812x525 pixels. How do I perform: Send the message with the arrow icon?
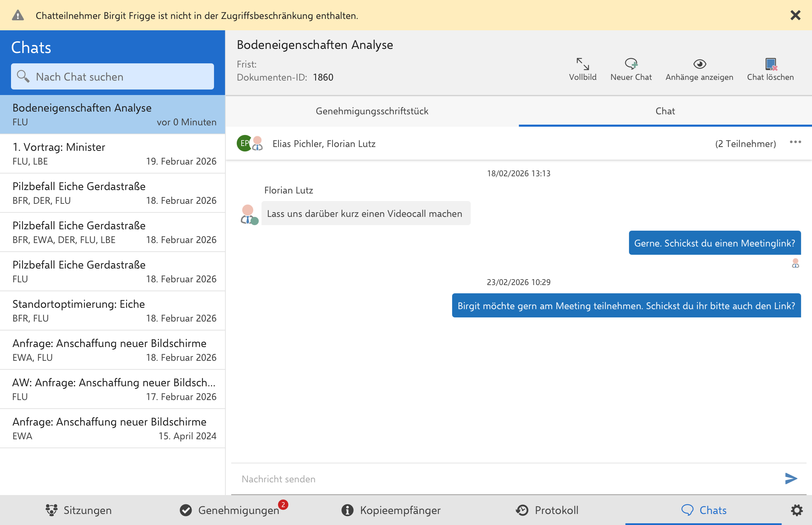point(791,478)
